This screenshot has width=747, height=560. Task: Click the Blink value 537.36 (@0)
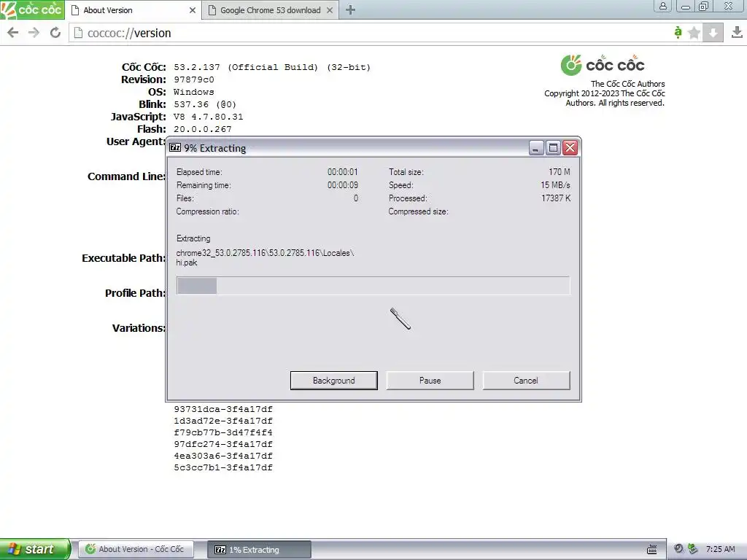[205, 104]
